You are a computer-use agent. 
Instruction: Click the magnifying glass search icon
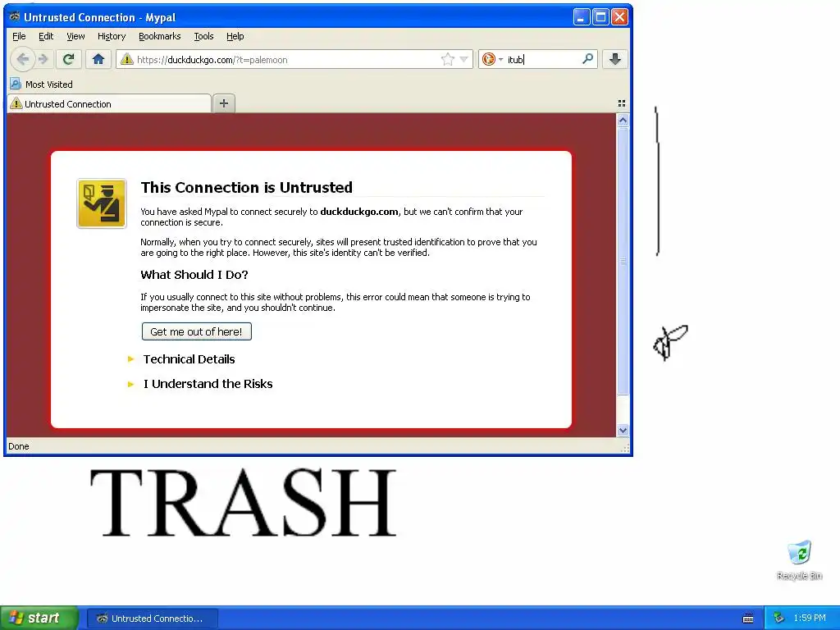point(587,59)
